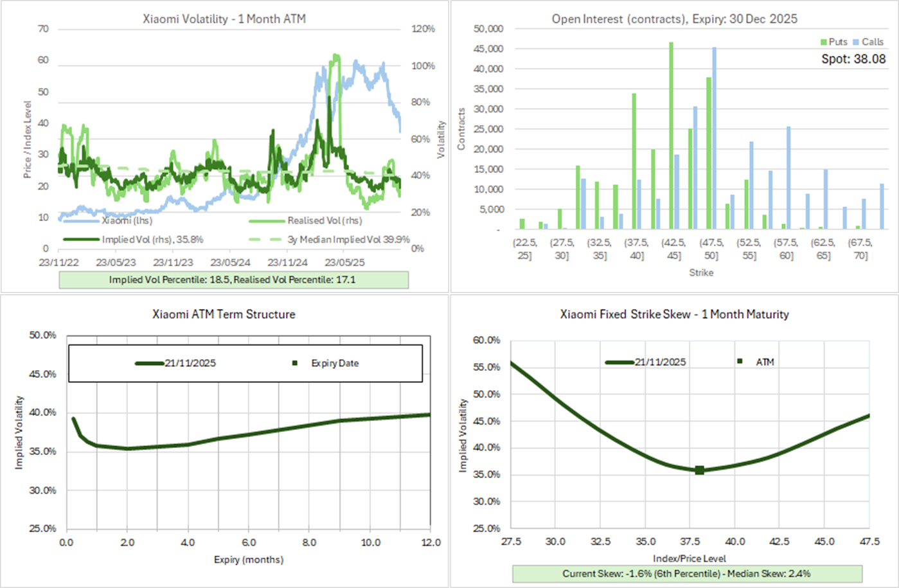Image resolution: width=899 pixels, height=588 pixels.
Task: Click the Implied Vol Percentile green box
Action: [233, 280]
